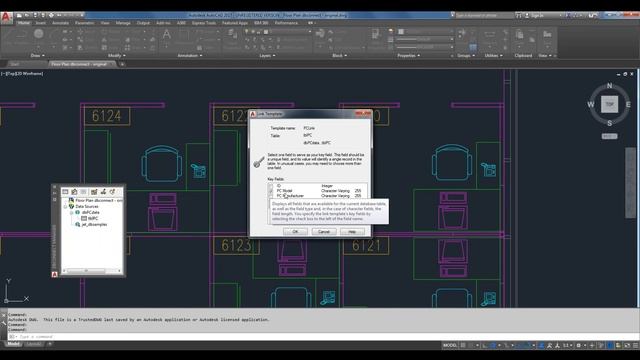Tick the PC Model key field checkbox
This screenshot has height=360, width=640.
pos(271,191)
